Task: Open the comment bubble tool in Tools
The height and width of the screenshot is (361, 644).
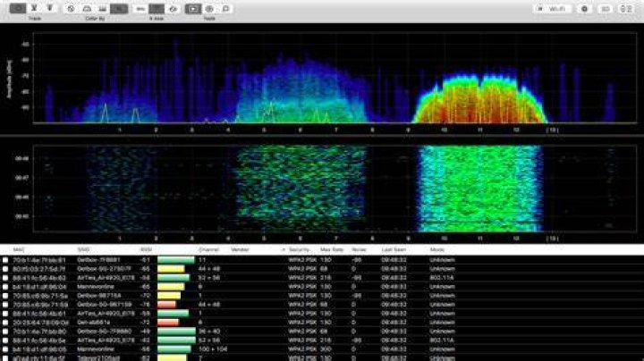Action: tap(225, 9)
